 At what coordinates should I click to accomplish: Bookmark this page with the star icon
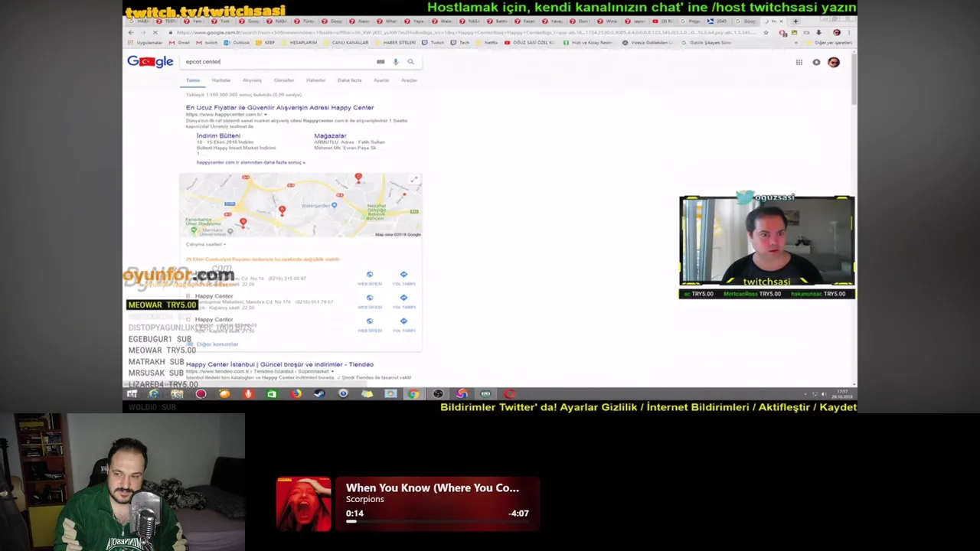coord(766,33)
